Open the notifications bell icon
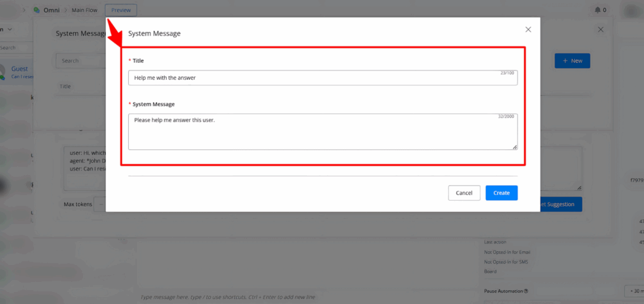 (x=597, y=10)
